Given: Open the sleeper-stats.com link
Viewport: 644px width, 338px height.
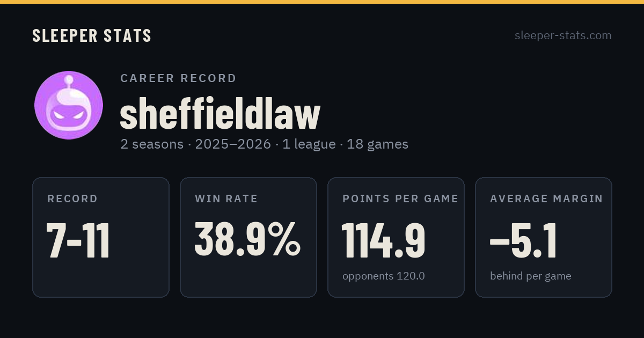Looking at the screenshot, I should pyautogui.click(x=563, y=35).
